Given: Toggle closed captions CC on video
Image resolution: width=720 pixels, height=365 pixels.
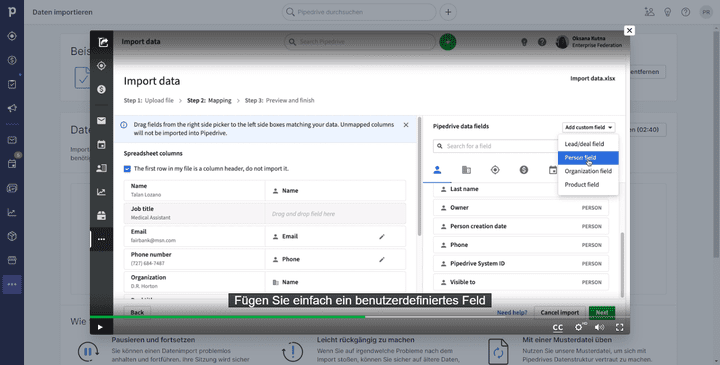Looking at the screenshot, I should pyautogui.click(x=557, y=327).
